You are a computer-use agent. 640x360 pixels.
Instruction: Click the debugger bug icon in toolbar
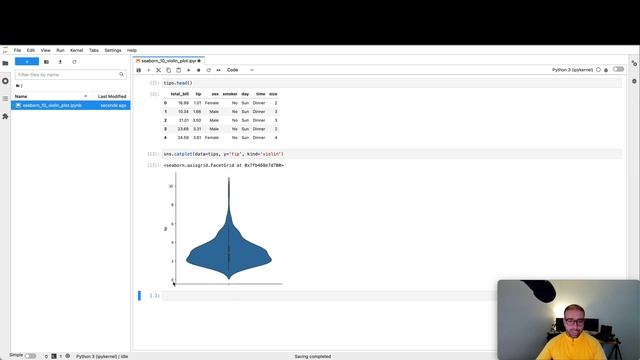[x=606, y=70]
